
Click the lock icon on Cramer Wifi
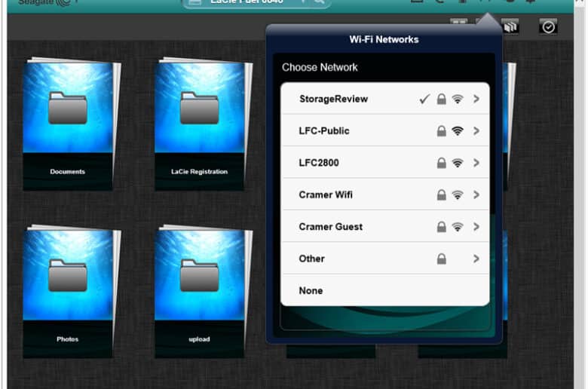(441, 194)
